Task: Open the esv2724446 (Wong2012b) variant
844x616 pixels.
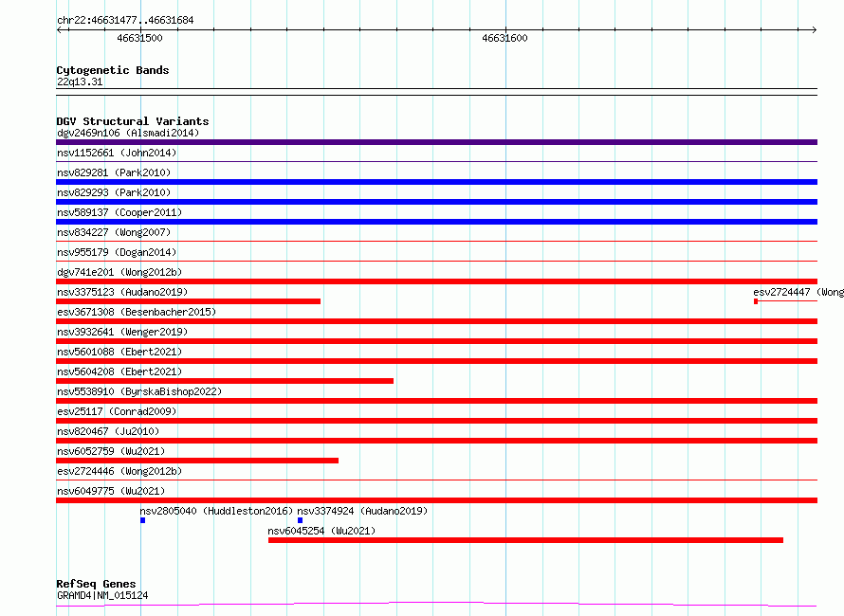Action: pyautogui.click(x=119, y=471)
